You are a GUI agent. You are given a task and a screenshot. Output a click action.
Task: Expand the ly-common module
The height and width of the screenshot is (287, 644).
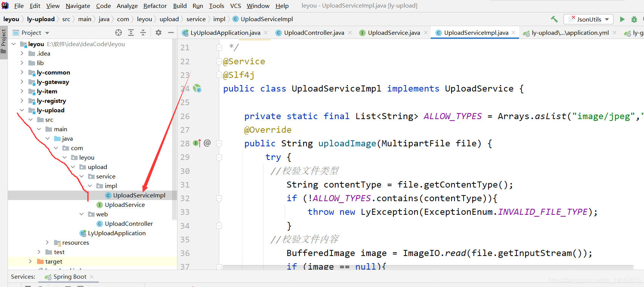point(22,72)
